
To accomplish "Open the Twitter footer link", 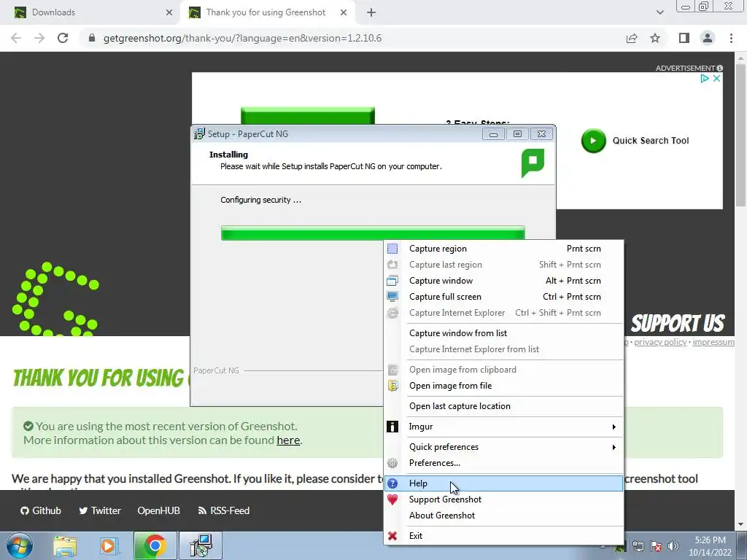I will coord(99,510).
